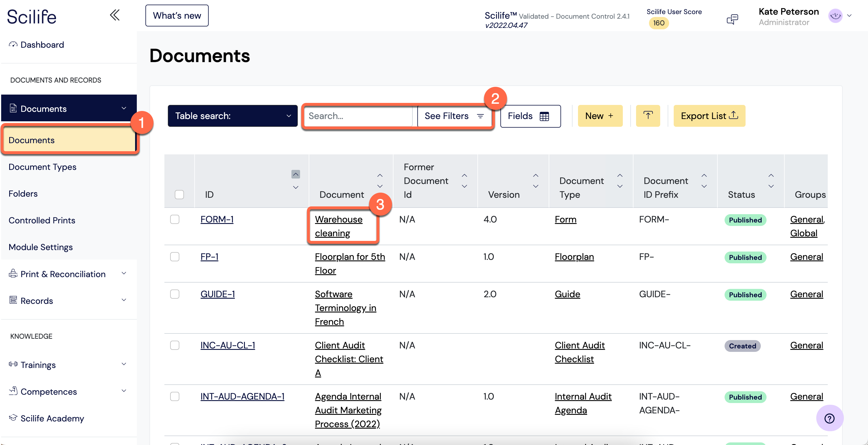Sort Status column ascending
The image size is (868, 445).
[771, 175]
